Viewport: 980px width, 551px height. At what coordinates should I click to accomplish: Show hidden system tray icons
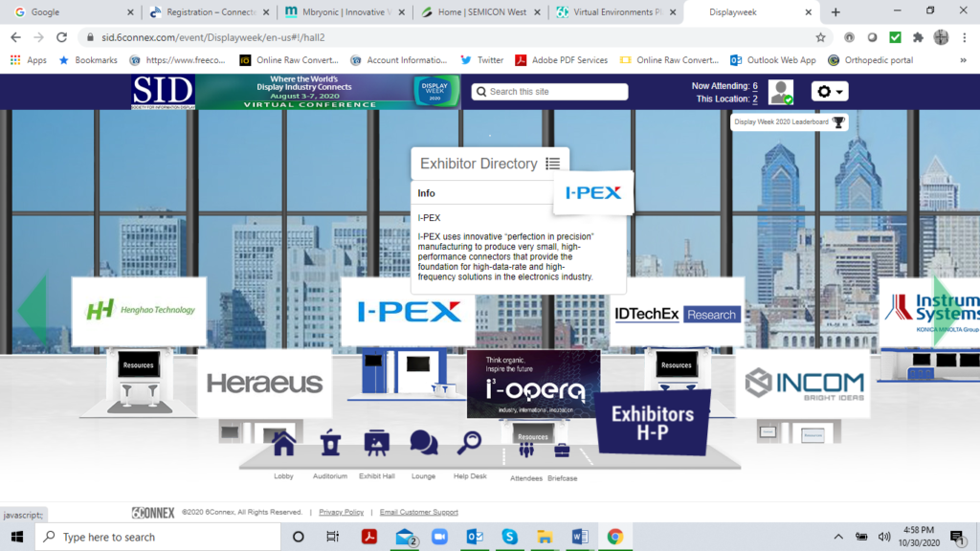pyautogui.click(x=838, y=537)
